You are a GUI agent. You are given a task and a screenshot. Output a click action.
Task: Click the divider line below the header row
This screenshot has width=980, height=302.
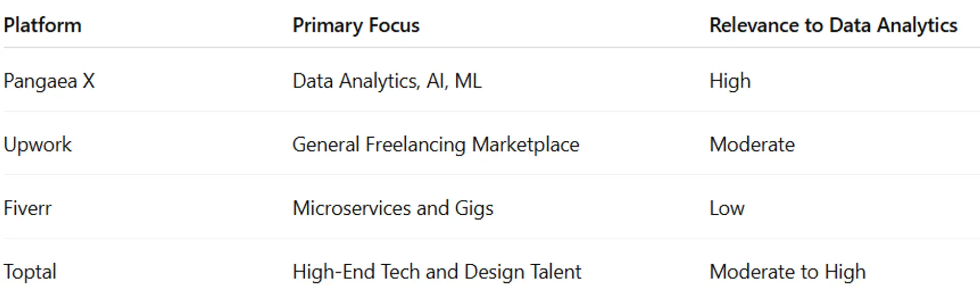point(490,47)
